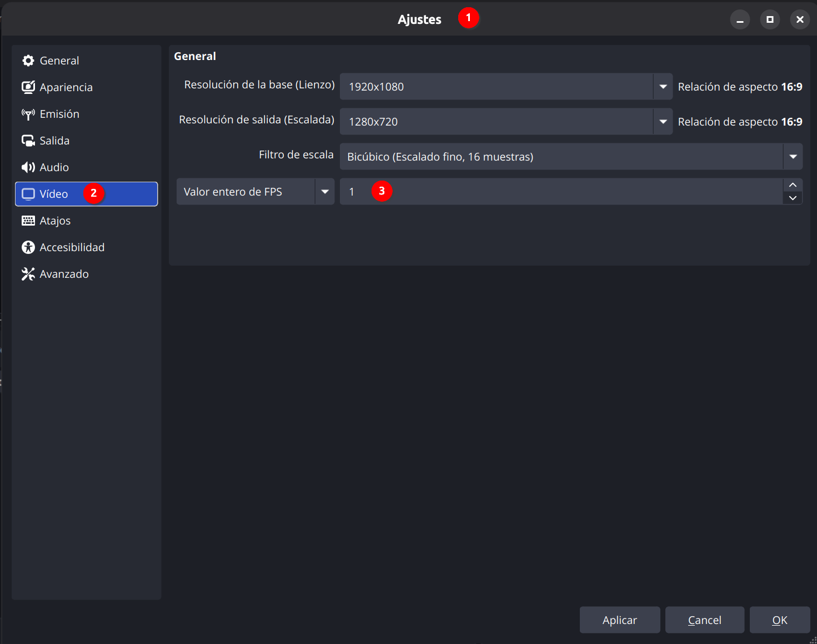Open Filtro de escala dropdown
The width and height of the screenshot is (817, 644).
(571, 157)
